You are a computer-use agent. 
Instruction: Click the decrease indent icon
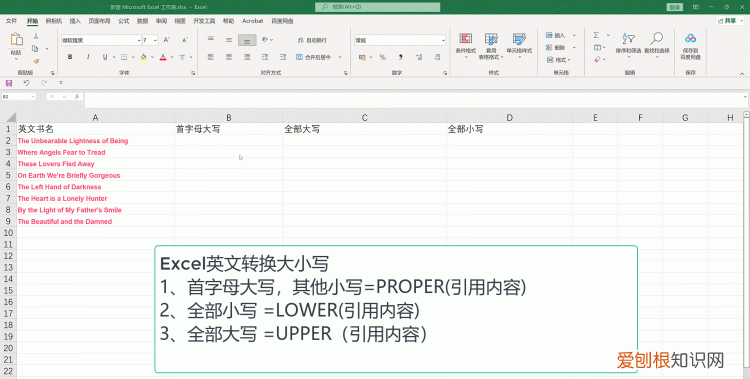(x=265, y=57)
